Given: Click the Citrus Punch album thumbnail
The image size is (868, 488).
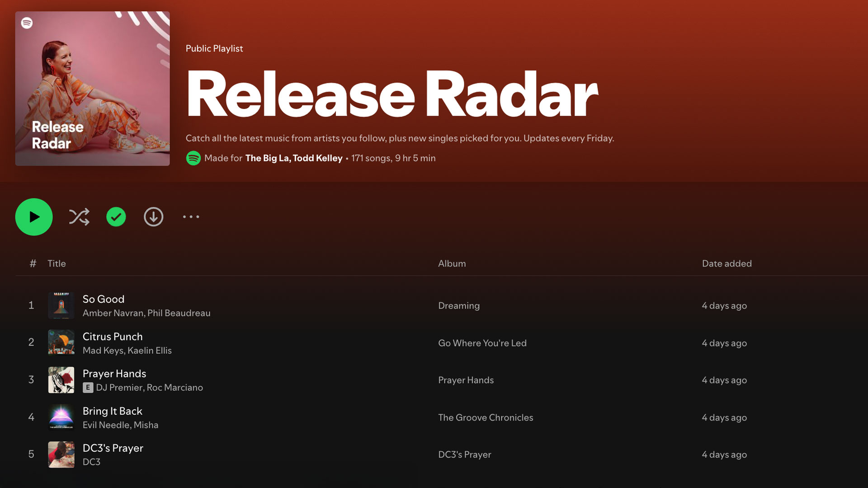Looking at the screenshot, I should click(61, 343).
